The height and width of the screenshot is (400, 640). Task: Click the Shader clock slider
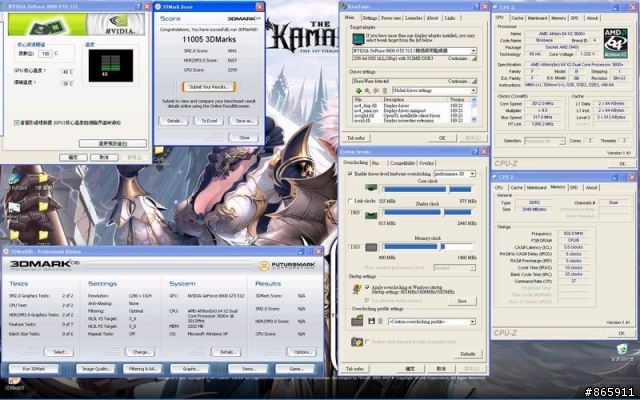427,212
